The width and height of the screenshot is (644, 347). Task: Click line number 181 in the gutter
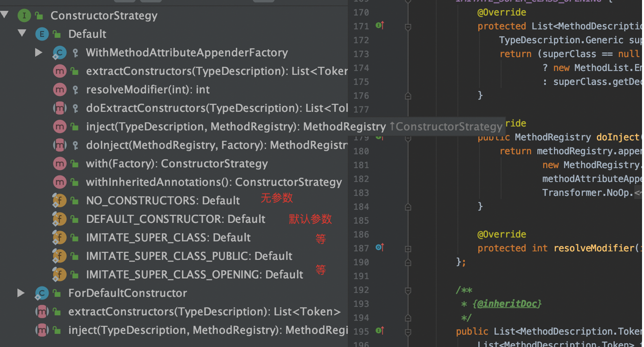tap(361, 165)
